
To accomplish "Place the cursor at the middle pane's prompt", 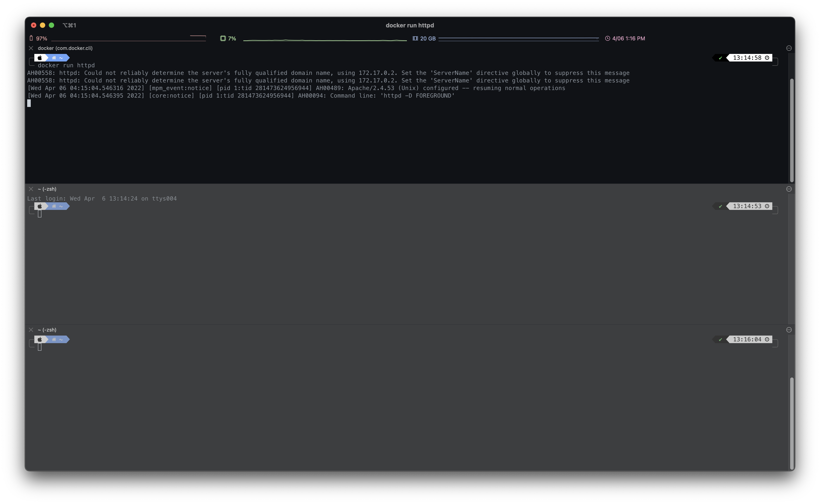I will click(40, 214).
